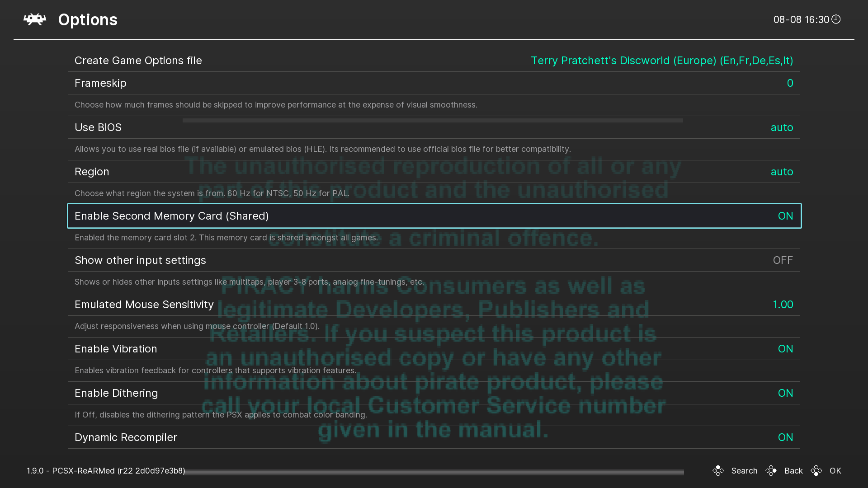868x488 pixels.
Task: Select Enable Dithering option label
Action: pyautogui.click(x=116, y=393)
